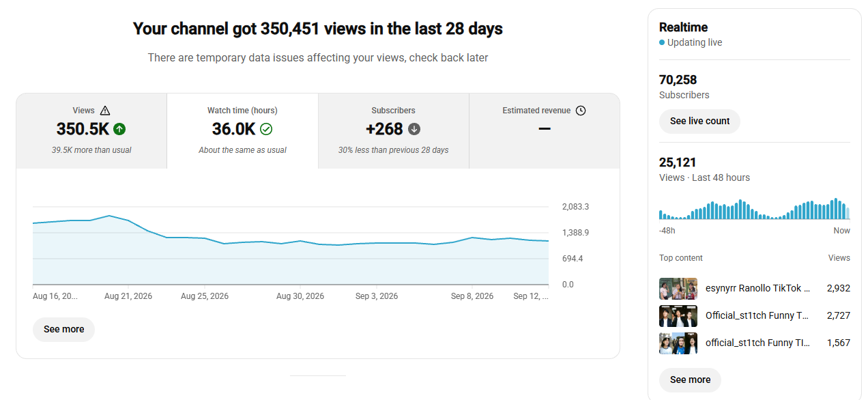This screenshot has width=868, height=400.
Task: Click the blue Updating live dot indicator
Action: tap(662, 42)
